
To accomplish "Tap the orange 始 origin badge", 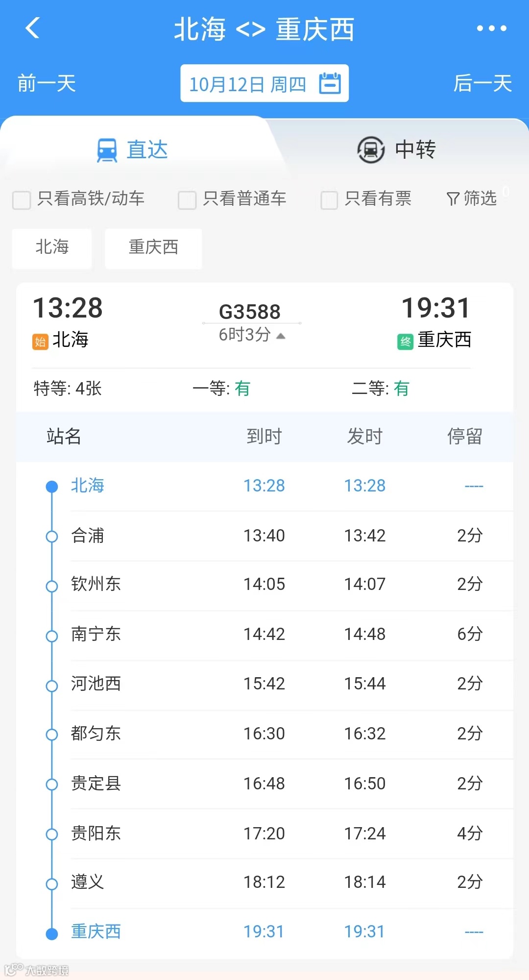I will tap(40, 342).
